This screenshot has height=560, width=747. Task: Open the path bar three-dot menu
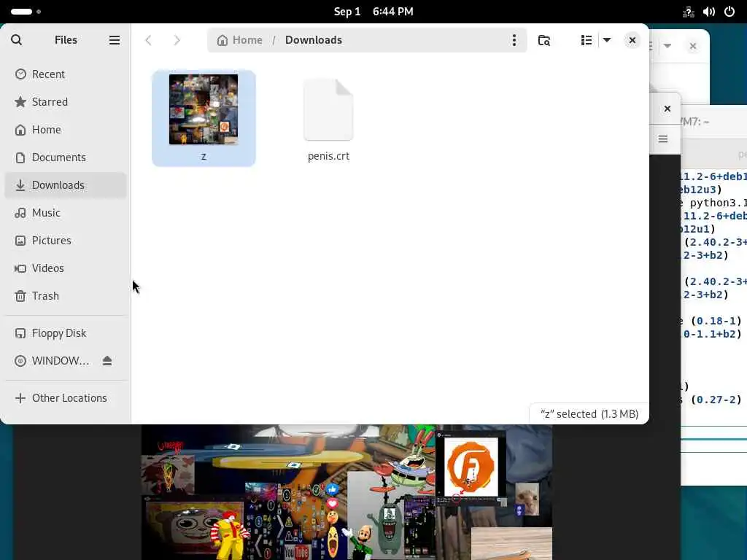point(514,40)
